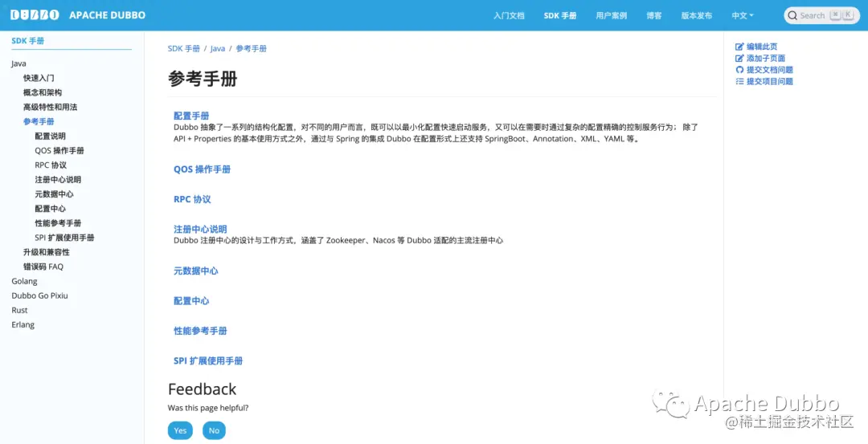This screenshot has height=444, width=868.
Task: Open the 注册中心说明 content link
Action: pyautogui.click(x=200, y=229)
